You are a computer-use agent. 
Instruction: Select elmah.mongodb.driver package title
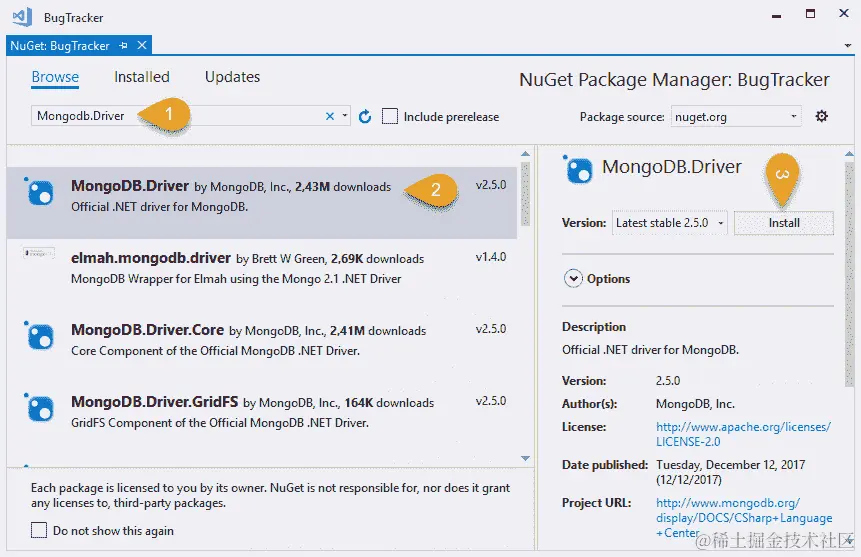click(x=150, y=258)
